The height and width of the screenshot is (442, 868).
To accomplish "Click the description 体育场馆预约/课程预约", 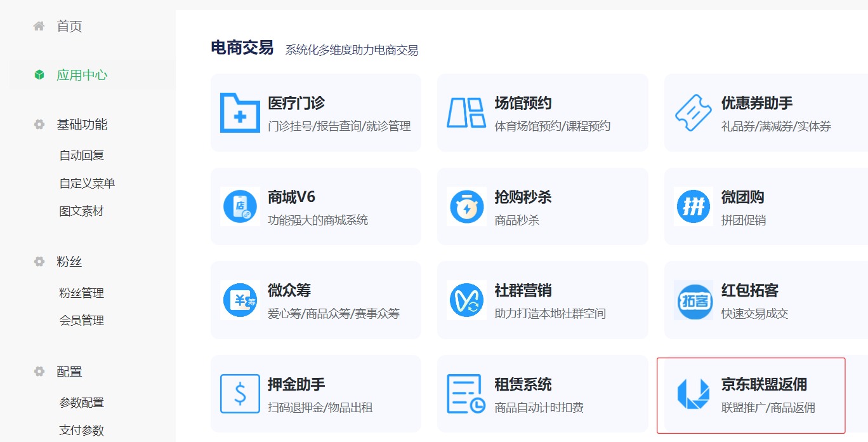I will point(552,126).
